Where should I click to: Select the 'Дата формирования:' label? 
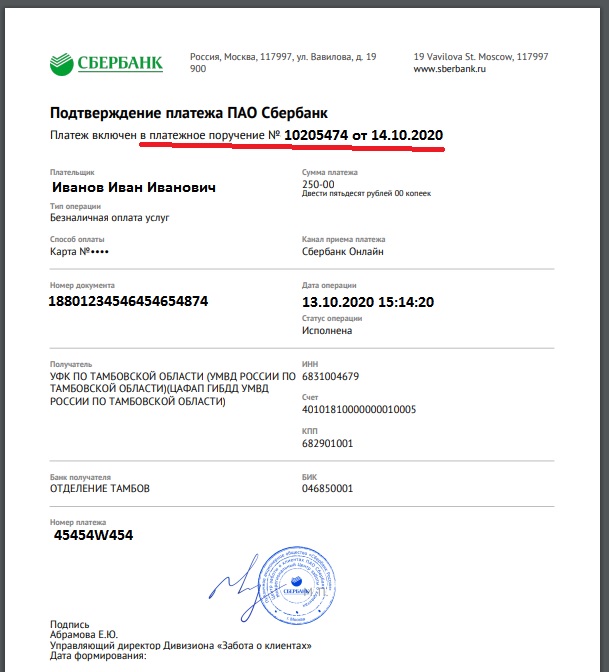click(98, 656)
